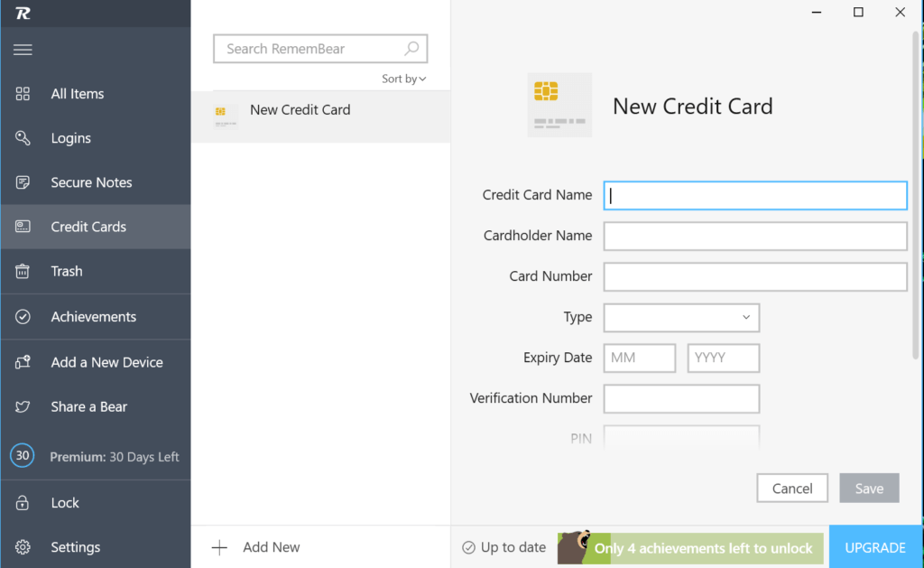Click the Cancel button

coord(792,488)
